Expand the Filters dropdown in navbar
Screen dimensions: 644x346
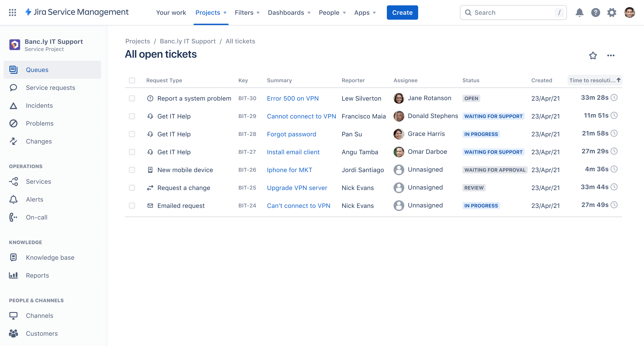[247, 12]
